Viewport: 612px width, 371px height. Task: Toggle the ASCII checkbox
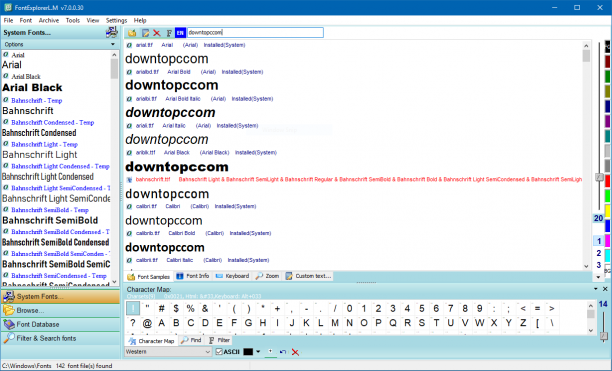219,352
